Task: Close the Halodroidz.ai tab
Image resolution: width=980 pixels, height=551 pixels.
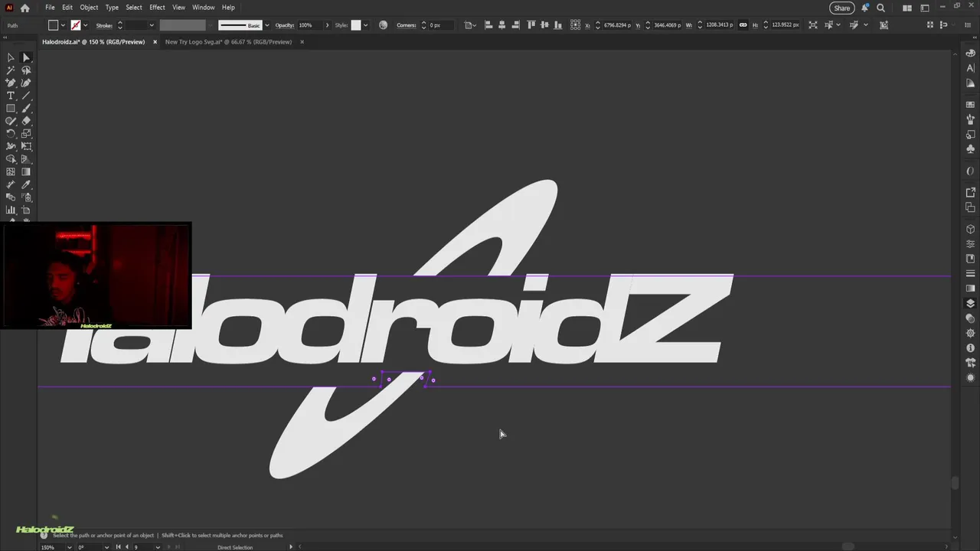Action: 155,42
